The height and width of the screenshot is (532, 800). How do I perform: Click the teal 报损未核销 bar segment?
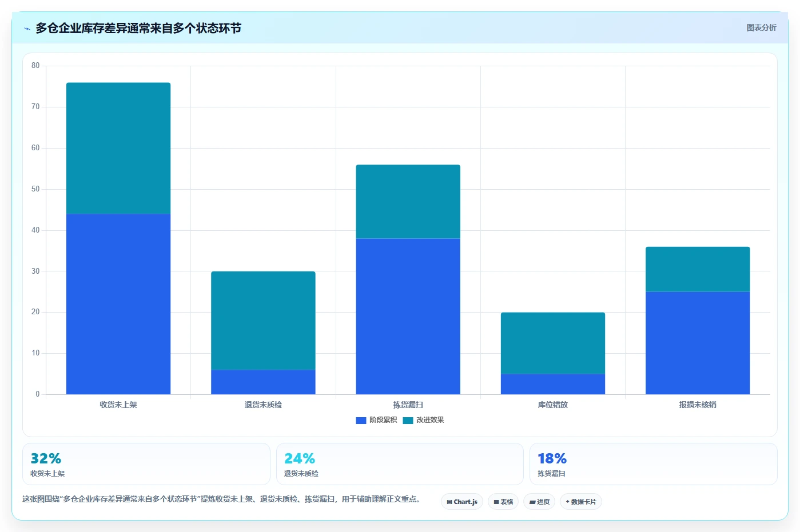[x=698, y=269]
